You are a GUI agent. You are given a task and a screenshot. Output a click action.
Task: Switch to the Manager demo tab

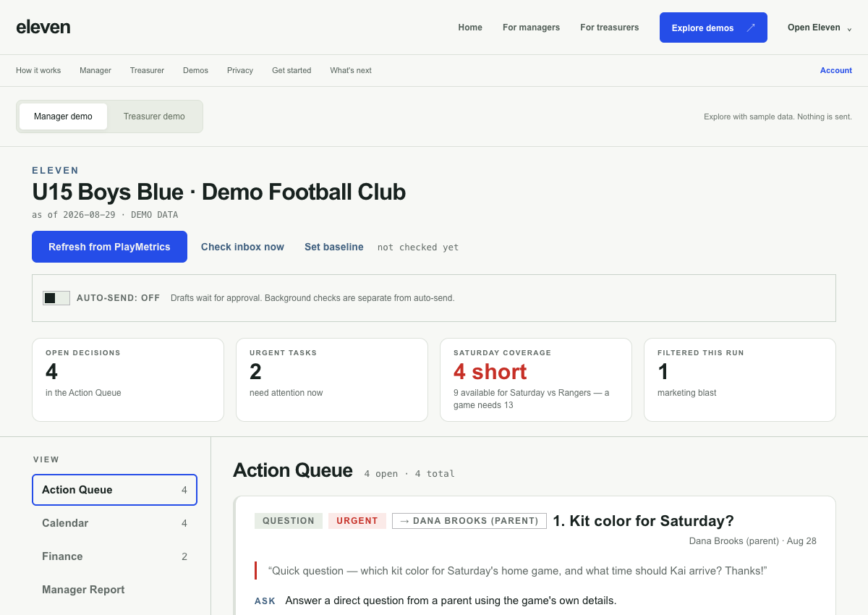[x=63, y=116]
